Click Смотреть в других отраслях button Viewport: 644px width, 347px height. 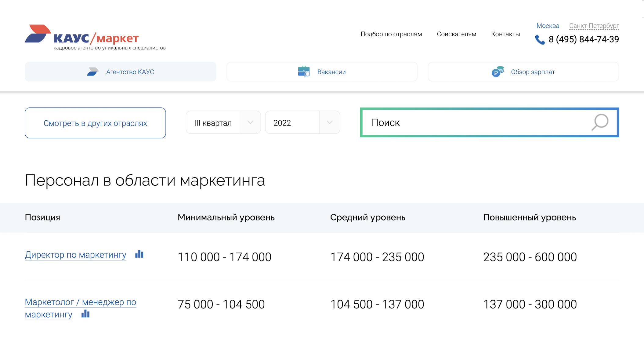point(95,123)
